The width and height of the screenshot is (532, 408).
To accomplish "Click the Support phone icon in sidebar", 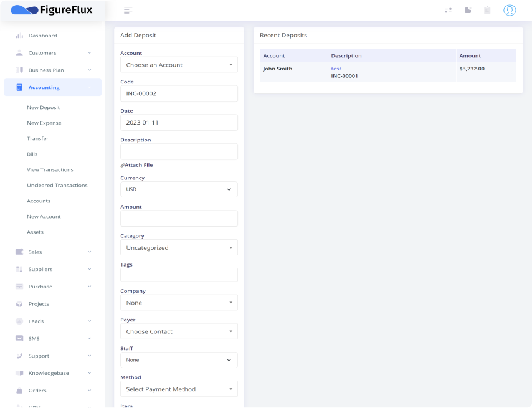I will coord(19,356).
